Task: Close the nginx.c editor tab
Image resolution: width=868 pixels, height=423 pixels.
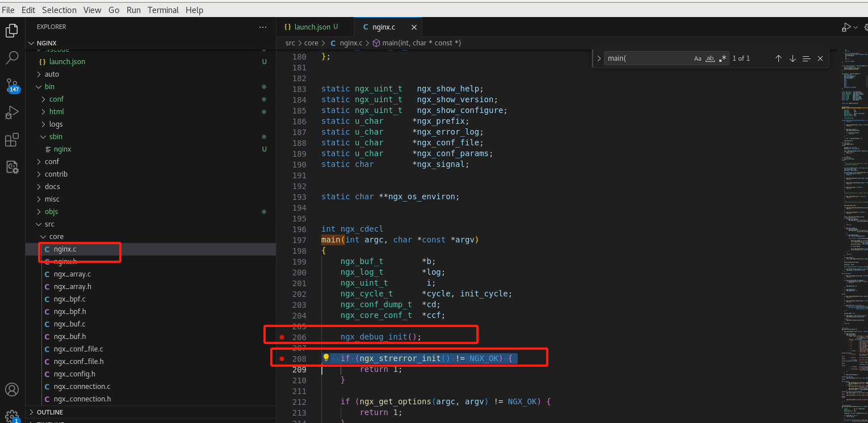Action: point(414,27)
